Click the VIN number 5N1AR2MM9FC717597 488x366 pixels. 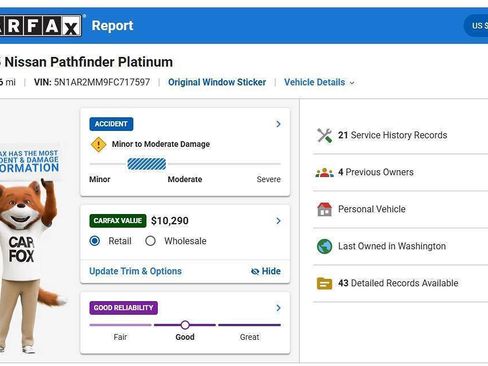click(x=102, y=82)
